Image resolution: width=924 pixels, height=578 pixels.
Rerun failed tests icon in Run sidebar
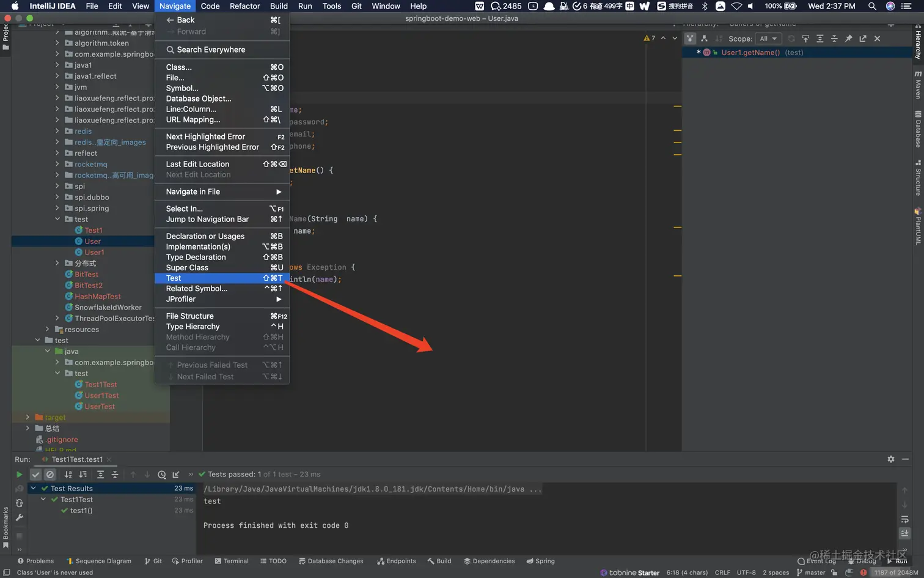point(20,489)
